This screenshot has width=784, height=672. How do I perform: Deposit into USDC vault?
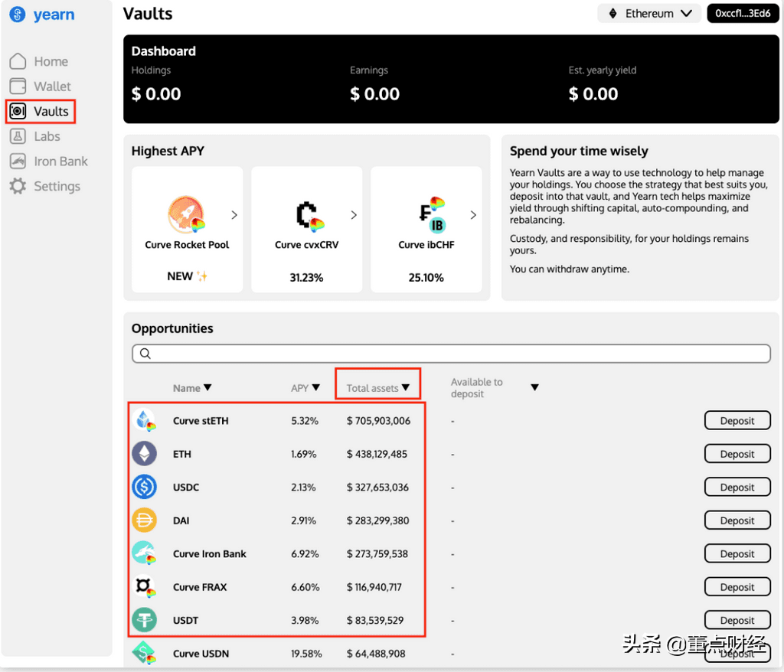737,487
